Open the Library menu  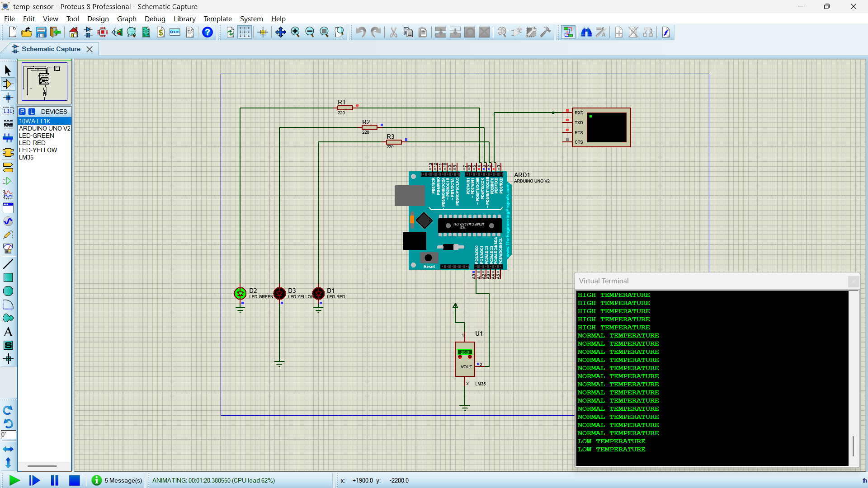click(x=184, y=19)
